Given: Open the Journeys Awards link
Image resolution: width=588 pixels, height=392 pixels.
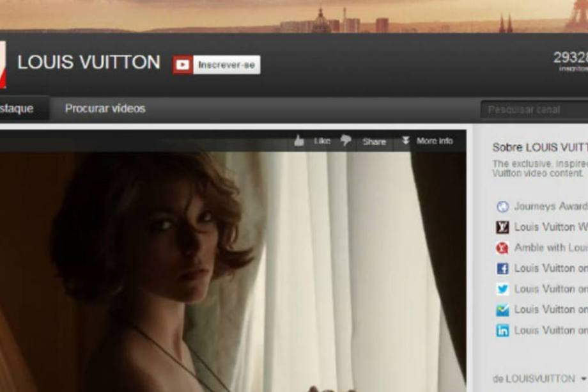Looking at the screenshot, I should pyautogui.click(x=550, y=207).
